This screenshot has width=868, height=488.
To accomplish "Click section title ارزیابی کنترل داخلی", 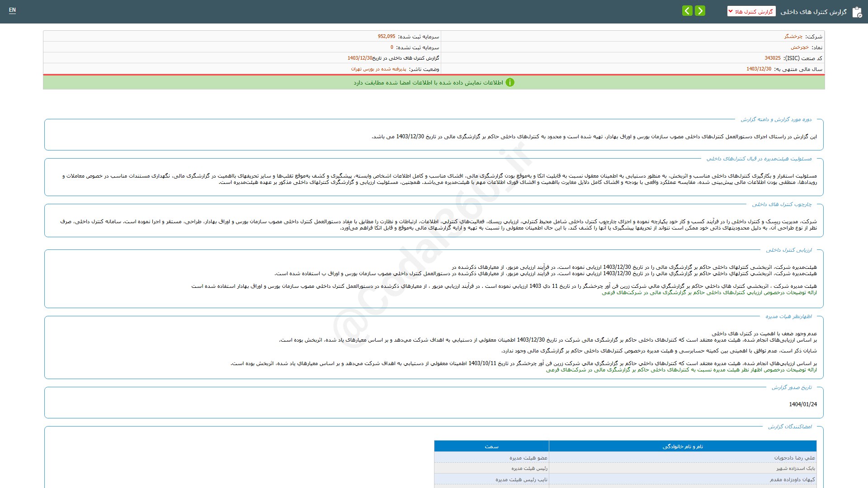I will [x=788, y=250].
